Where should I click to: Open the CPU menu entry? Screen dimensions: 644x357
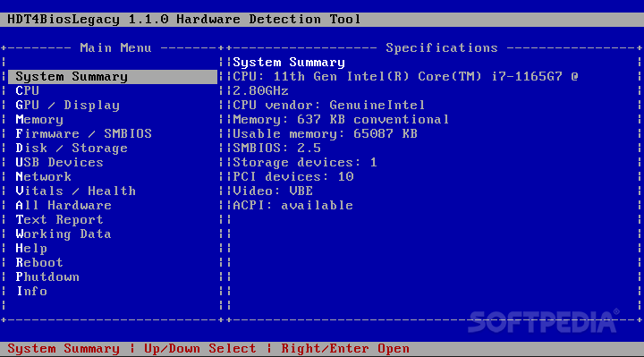point(28,90)
